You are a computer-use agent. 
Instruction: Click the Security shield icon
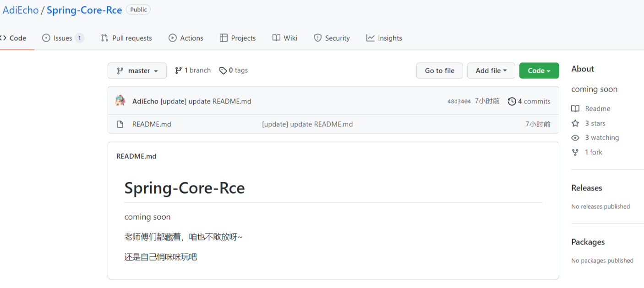pyautogui.click(x=318, y=38)
